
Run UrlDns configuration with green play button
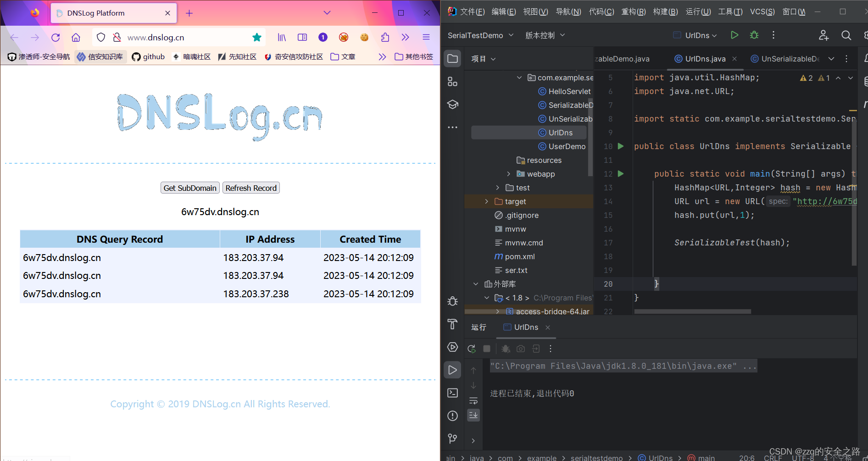[x=734, y=35]
